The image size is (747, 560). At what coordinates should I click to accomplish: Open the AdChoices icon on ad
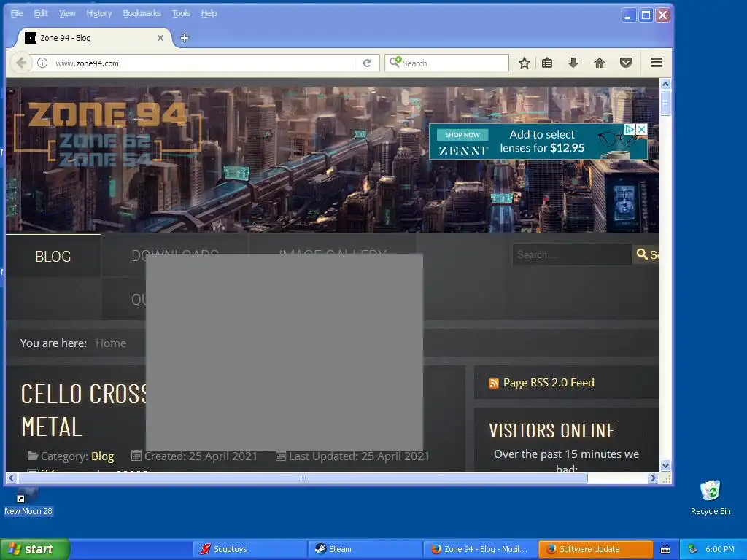click(630, 129)
